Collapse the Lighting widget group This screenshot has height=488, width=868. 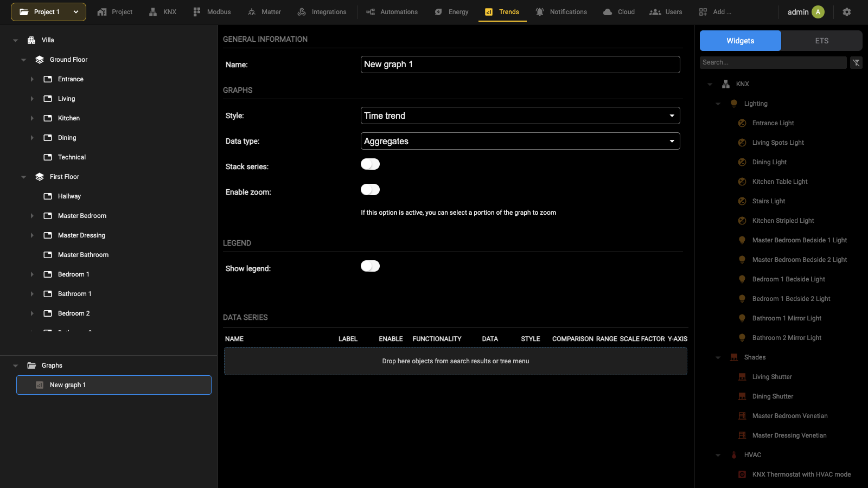tap(718, 104)
